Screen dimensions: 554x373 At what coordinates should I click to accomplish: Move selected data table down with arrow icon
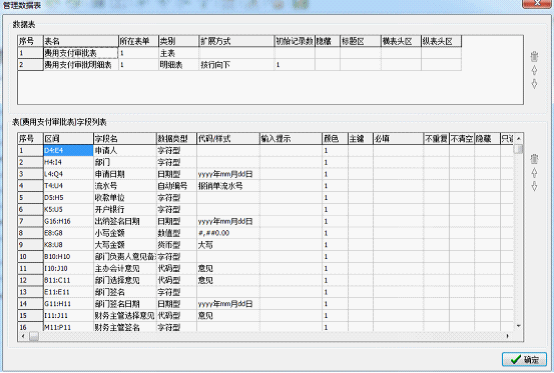[534, 84]
